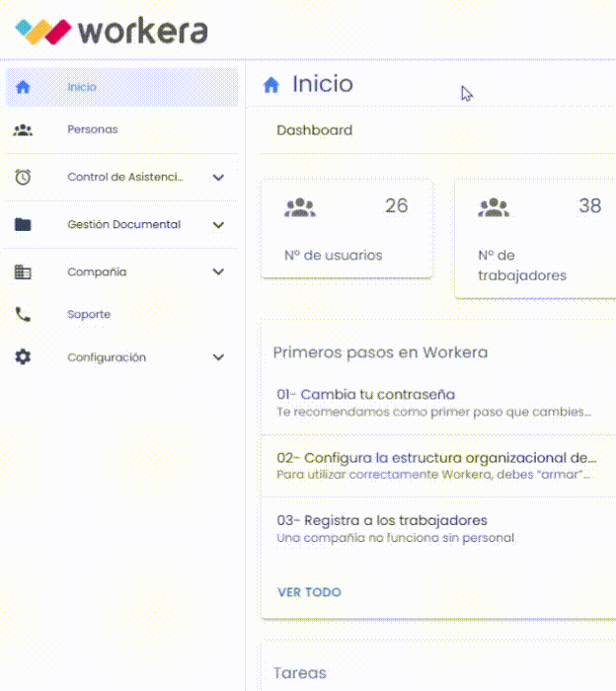616x691 pixels.
Task: Click the Nº de trabajadores label
Action: tap(522, 266)
